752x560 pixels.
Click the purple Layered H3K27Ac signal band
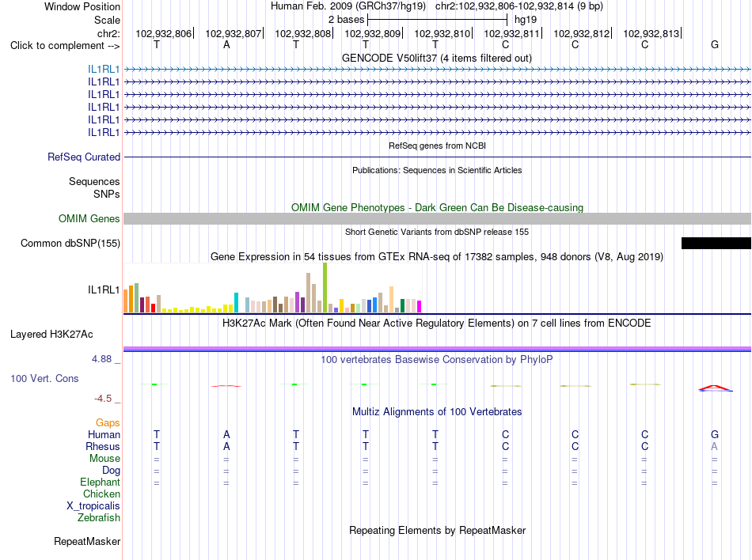pyautogui.click(x=437, y=349)
